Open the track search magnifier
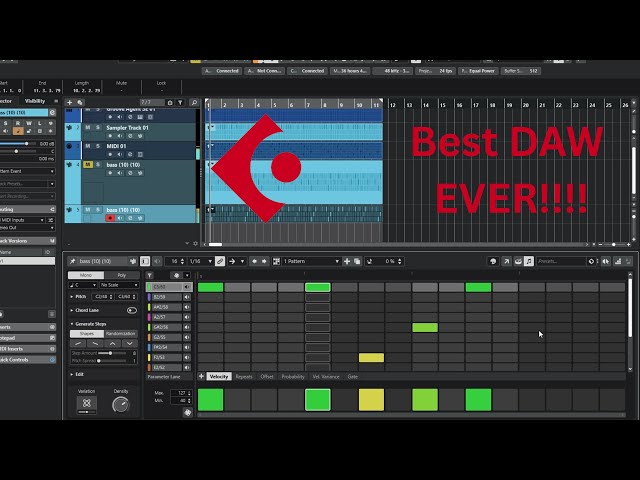Image resolution: width=640 pixels, height=480 pixels. [194, 102]
